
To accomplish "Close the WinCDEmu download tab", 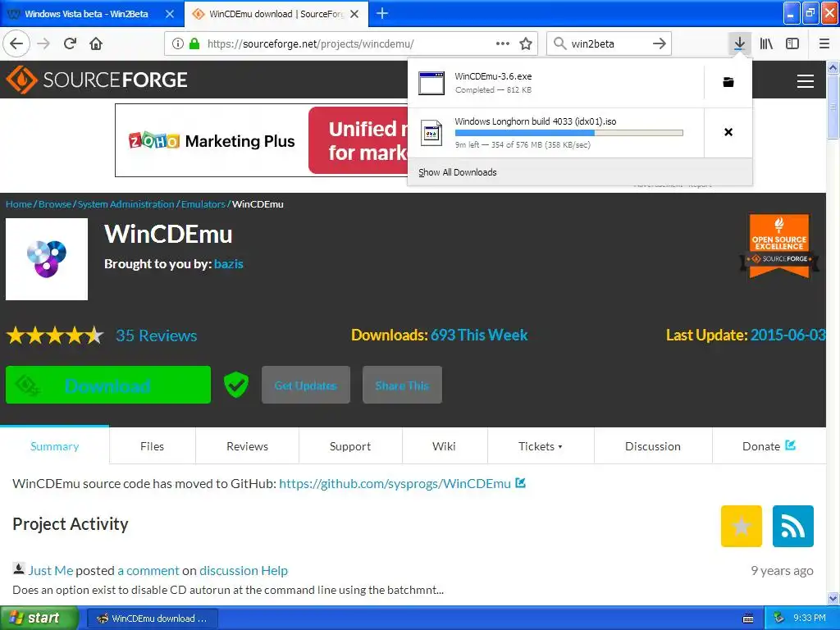I will pyautogui.click(x=354, y=14).
